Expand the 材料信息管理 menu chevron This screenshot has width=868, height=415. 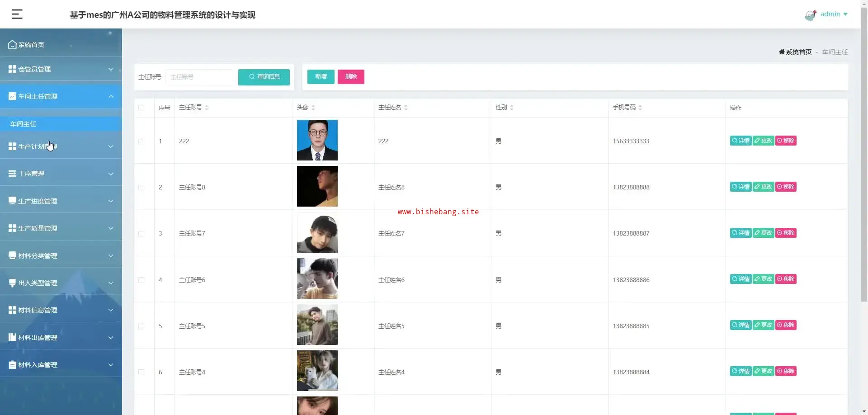pyautogui.click(x=111, y=310)
